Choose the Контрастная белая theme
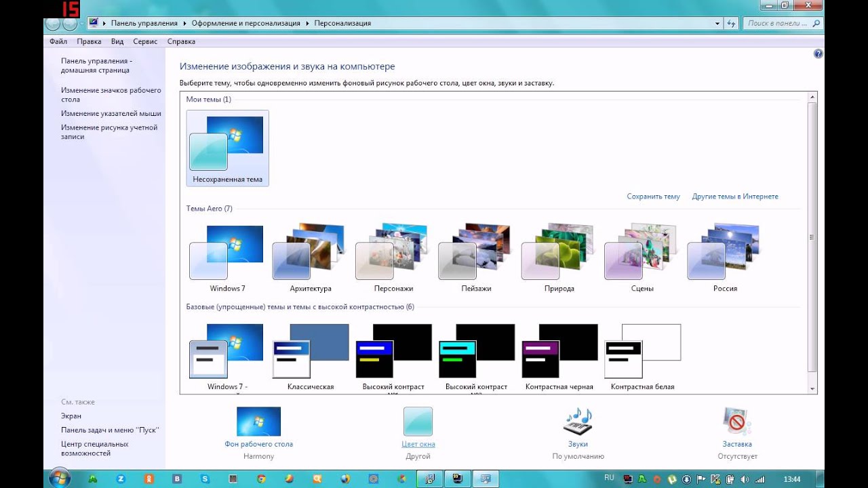This screenshot has width=868, height=488. click(642, 357)
